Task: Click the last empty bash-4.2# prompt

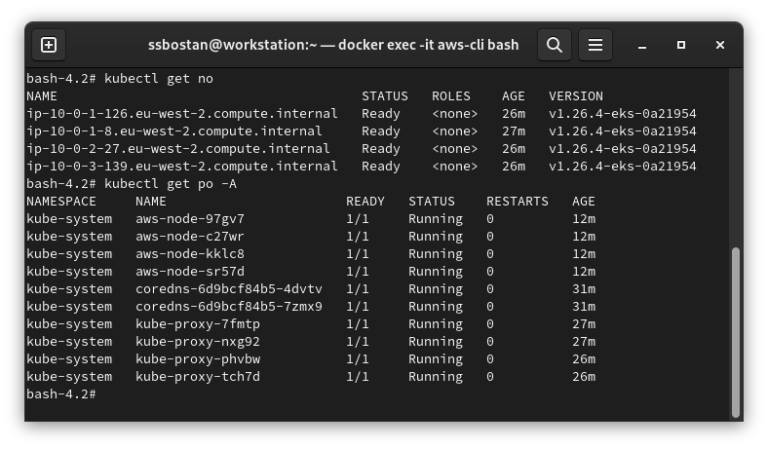Action: (61, 394)
